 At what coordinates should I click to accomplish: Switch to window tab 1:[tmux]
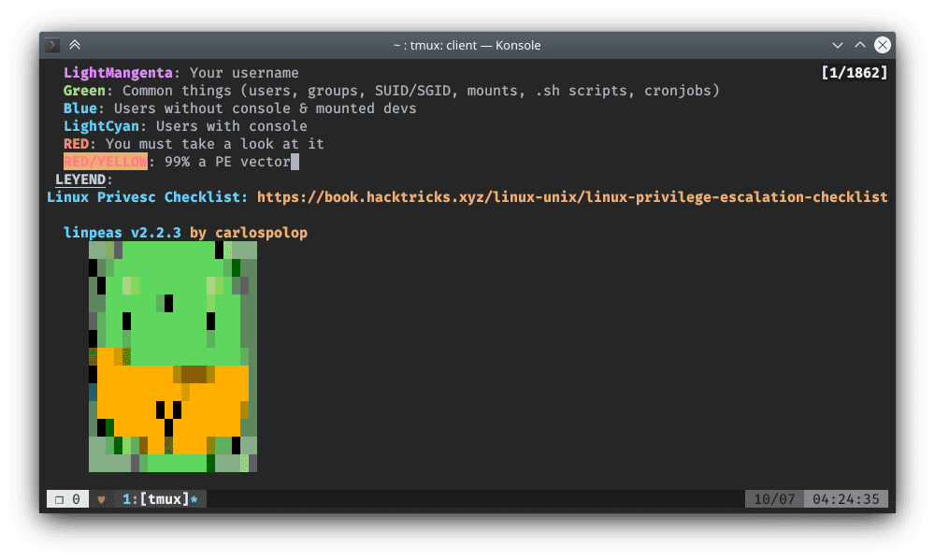click(160, 499)
